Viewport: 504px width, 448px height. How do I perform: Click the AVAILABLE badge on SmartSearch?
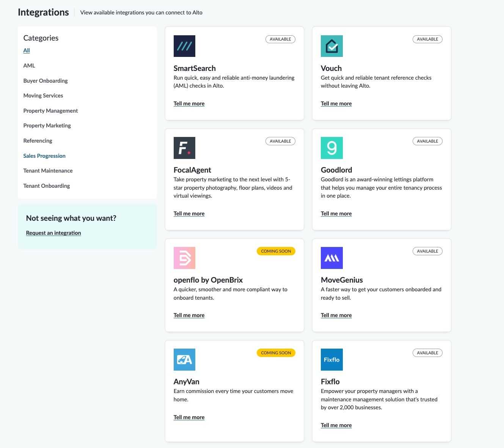(280, 39)
